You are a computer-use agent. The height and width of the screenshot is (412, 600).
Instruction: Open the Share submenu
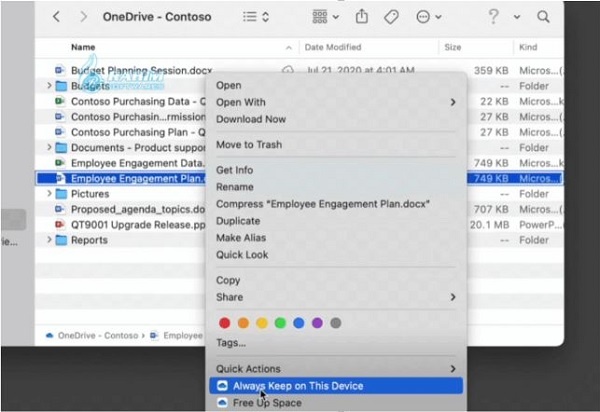click(336, 297)
